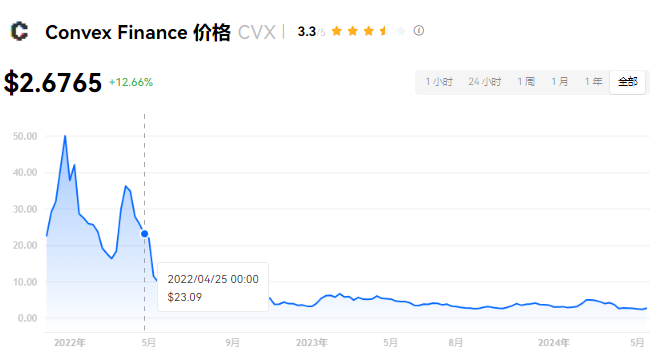Screen dimensions: 661x360
Task: Click the first orange rating star
Action: (336, 31)
